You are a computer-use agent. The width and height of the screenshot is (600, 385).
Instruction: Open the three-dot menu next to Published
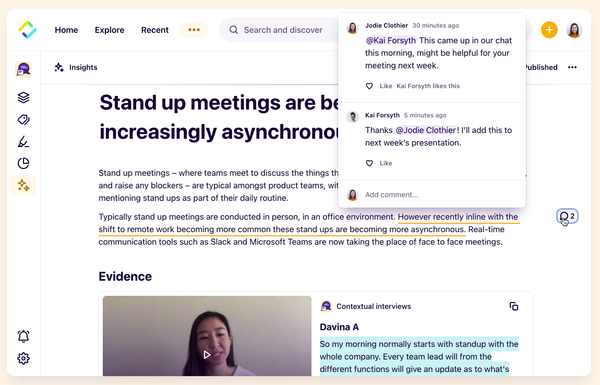[572, 67]
